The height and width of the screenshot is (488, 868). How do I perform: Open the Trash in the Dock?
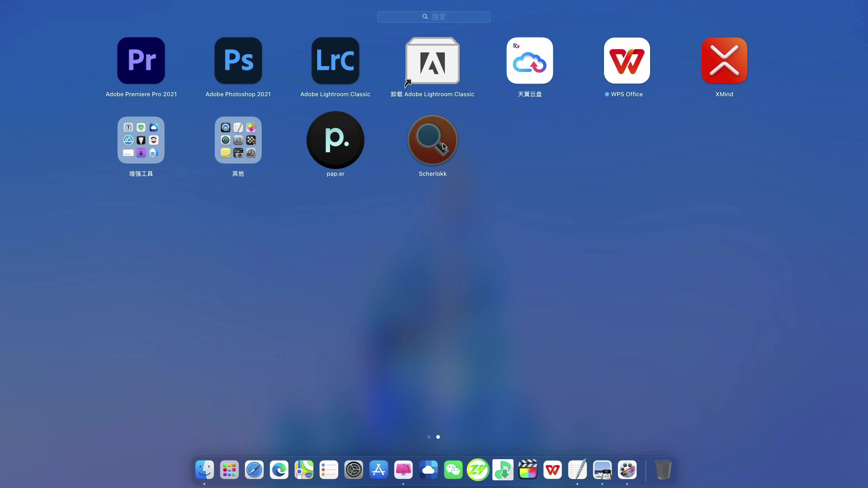663,470
